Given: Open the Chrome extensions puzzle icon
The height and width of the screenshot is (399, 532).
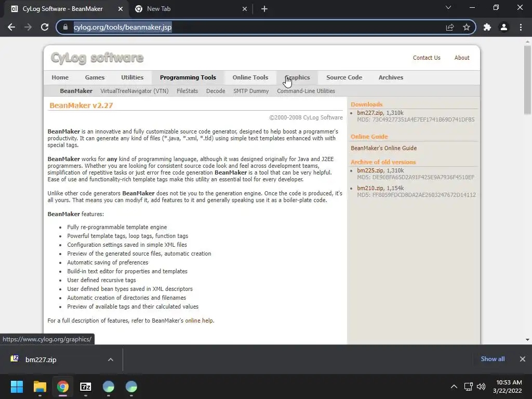Looking at the screenshot, I should pyautogui.click(x=487, y=27).
